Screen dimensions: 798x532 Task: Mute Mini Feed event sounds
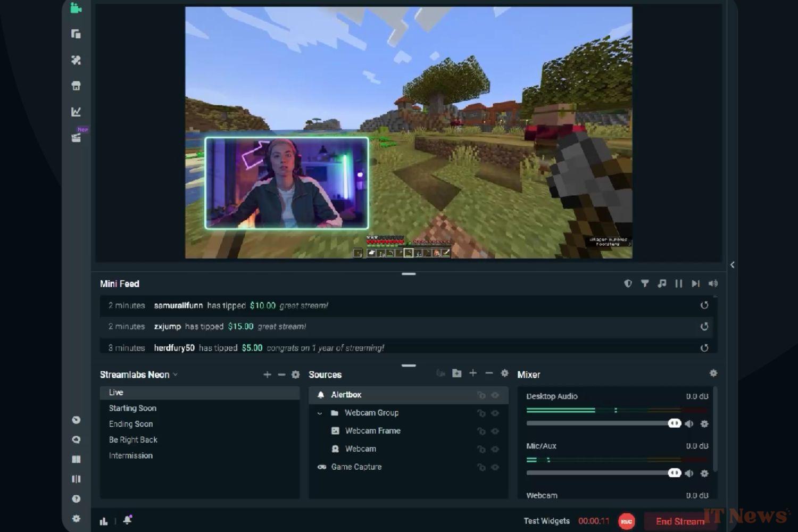pos(713,284)
